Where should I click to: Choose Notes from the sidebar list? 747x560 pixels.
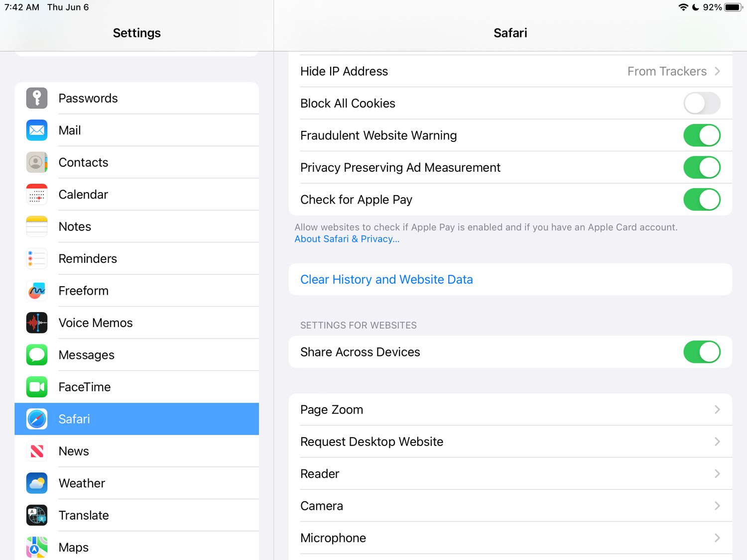click(75, 227)
